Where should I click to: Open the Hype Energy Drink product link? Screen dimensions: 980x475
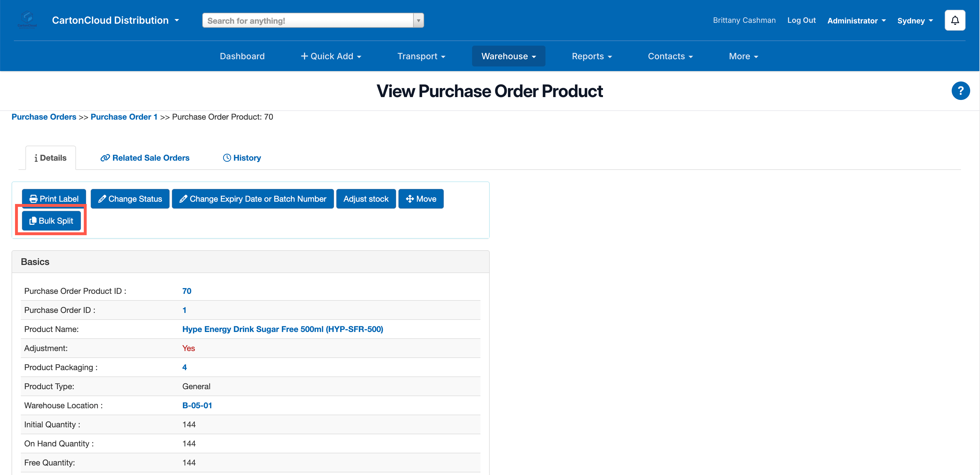pyautogui.click(x=282, y=329)
